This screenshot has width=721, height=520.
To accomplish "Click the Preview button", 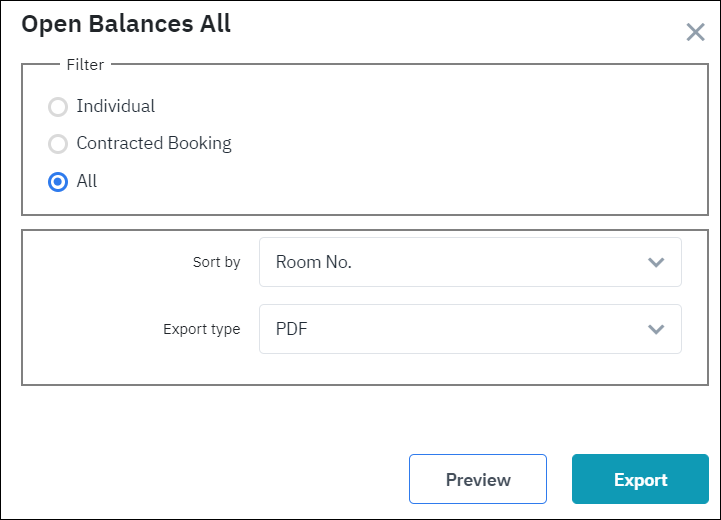I will click(x=478, y=480).
